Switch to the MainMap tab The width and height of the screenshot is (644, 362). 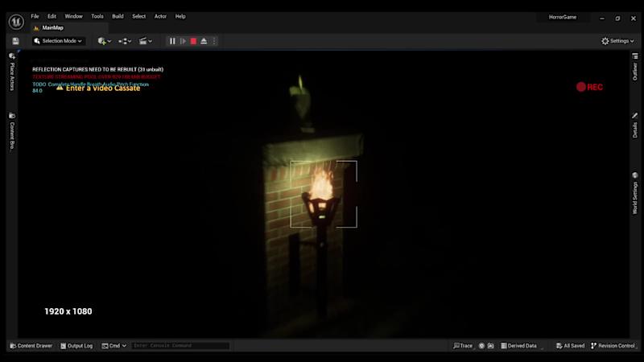point(52,28)
